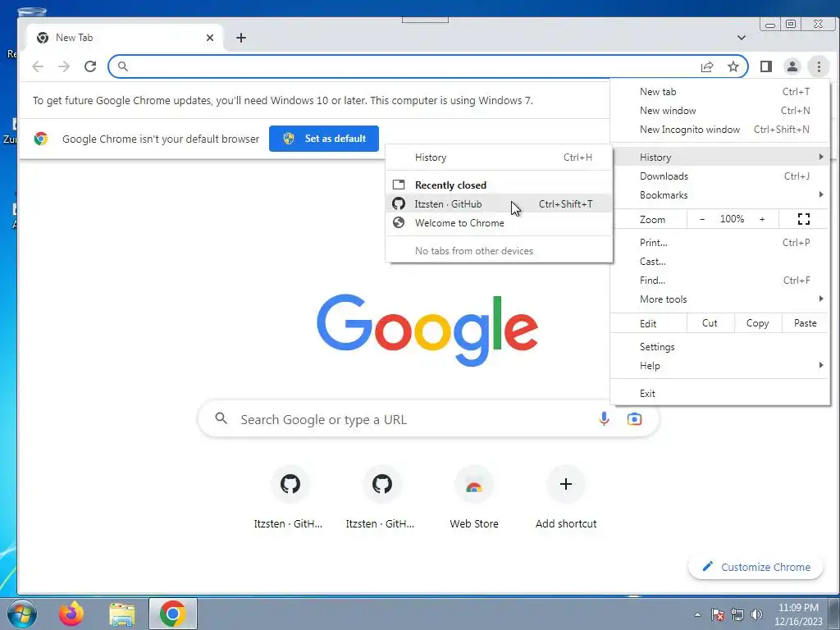Image resolution: width=840 pixels, height=630 pixels.
Task: Select Find... in the menu
Action: pyautogui.click(x=720, y=281)
